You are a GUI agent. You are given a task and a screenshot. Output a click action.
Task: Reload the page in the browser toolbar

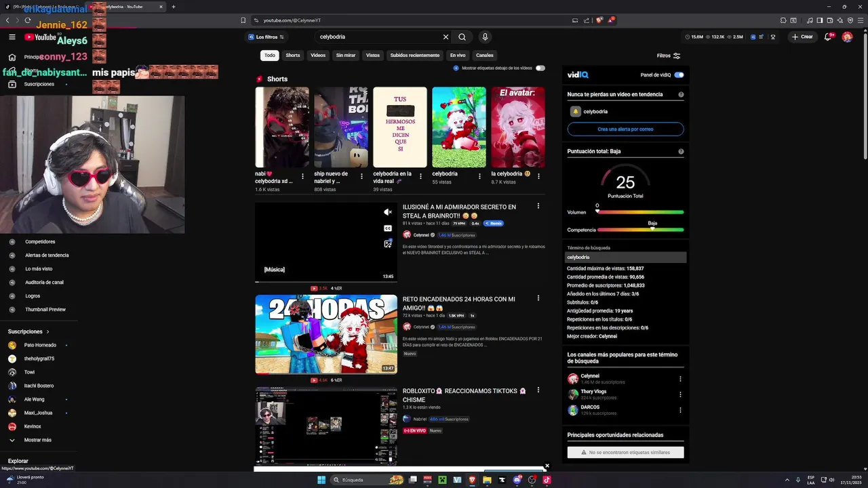tap(27, 20)
